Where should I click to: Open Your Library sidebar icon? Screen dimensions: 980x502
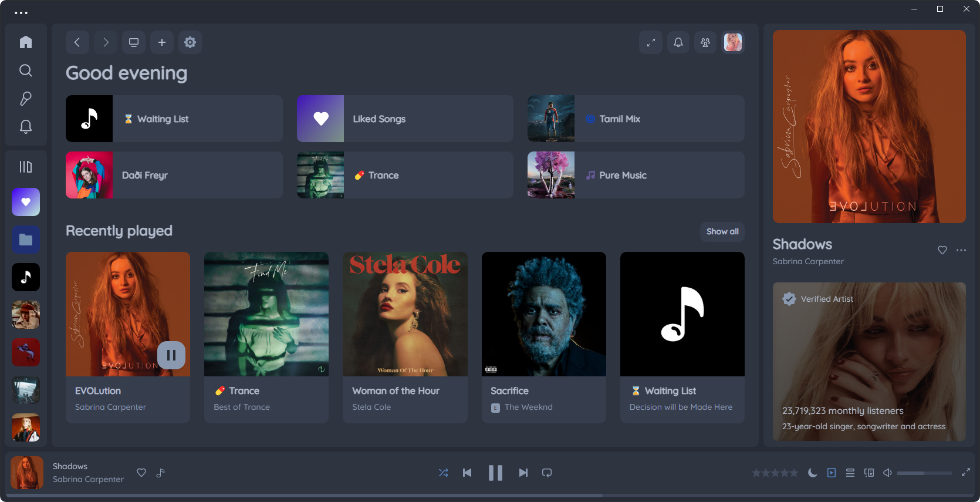26,167
